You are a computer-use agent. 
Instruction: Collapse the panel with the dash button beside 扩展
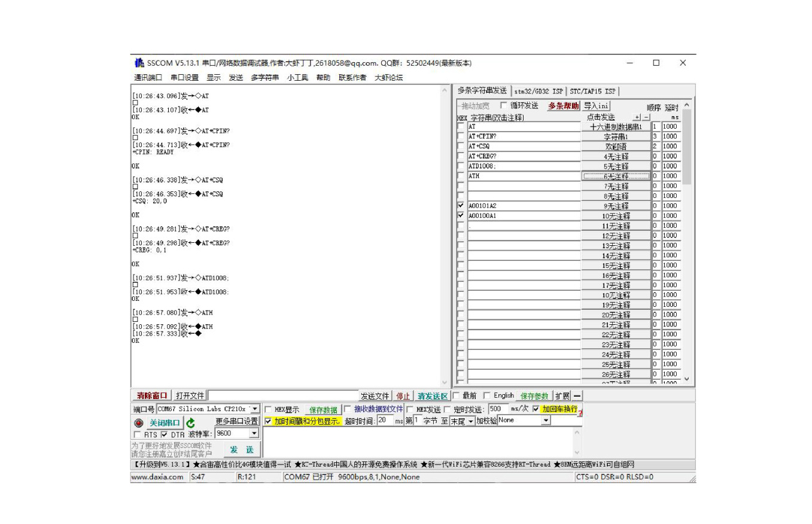(x=577, y=396)
